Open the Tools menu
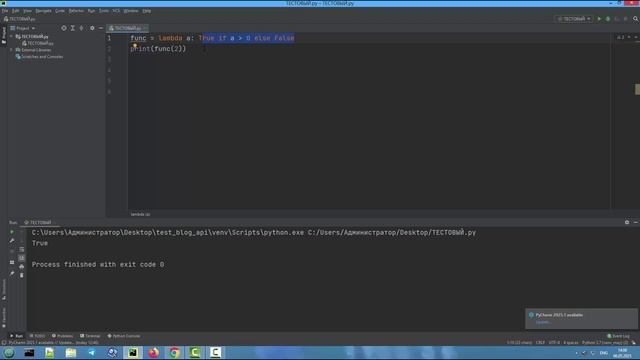Screen dimensions: 640x360 [104, 11]
